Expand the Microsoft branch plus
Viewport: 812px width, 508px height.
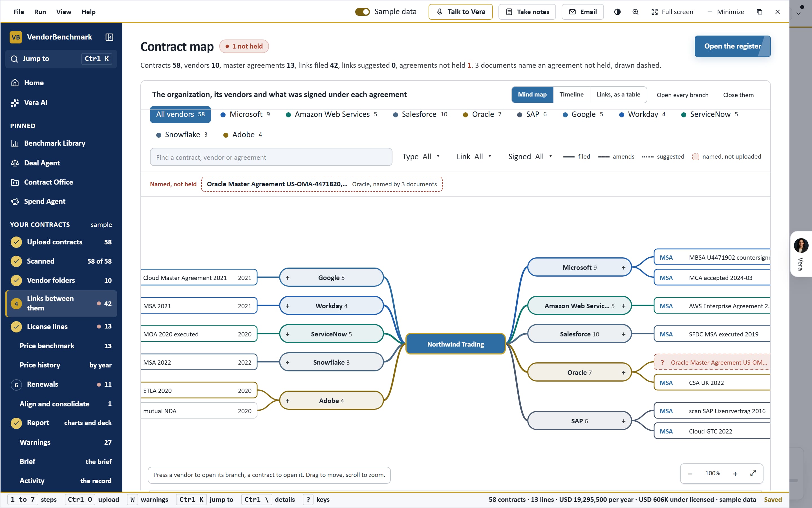623,268
